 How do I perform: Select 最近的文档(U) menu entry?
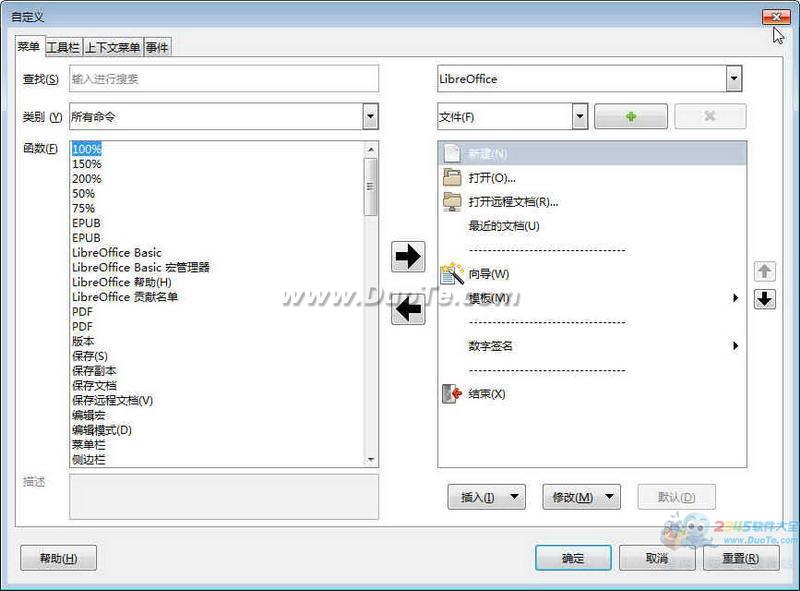coord(504,226)
